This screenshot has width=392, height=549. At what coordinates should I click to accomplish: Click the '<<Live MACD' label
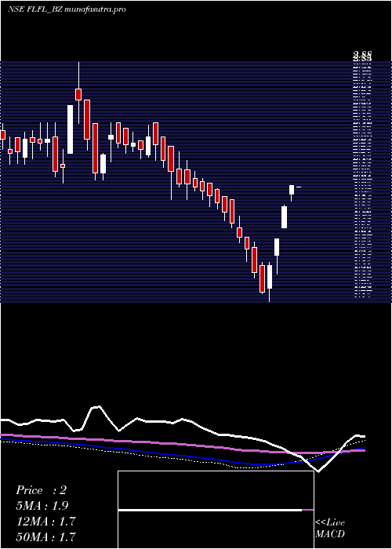pos(330,529)
